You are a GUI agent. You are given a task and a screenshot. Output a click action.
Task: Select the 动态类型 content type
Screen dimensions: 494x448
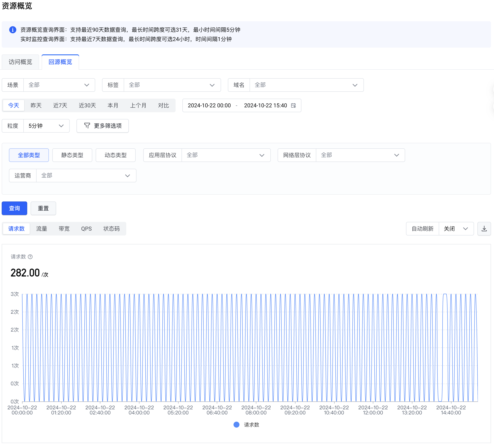116,155
